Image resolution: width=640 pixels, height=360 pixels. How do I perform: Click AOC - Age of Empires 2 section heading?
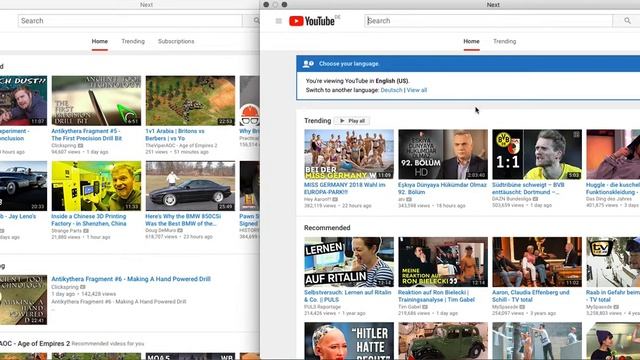pyautogui.click(x=35, y=343)
